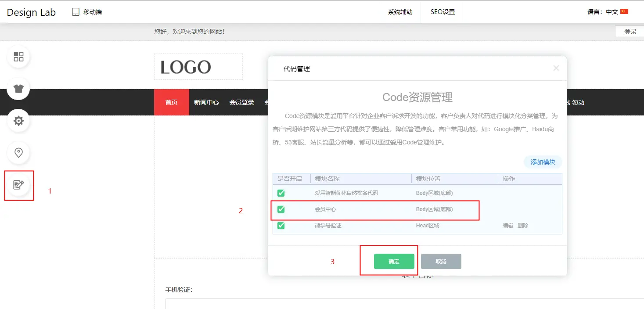Screen dimensions: 644x309
Task: Click the T-shirt theme icon
Action: click(18, 89)
